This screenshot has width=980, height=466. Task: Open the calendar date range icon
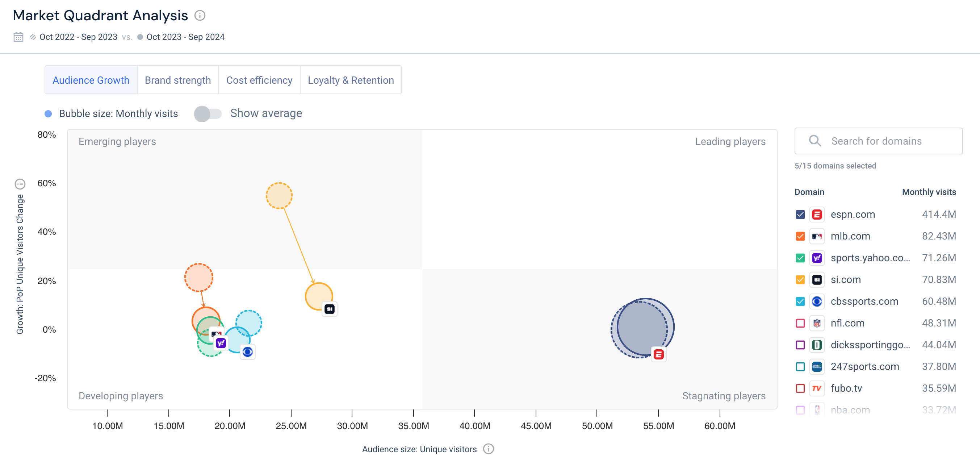(18, 37)
